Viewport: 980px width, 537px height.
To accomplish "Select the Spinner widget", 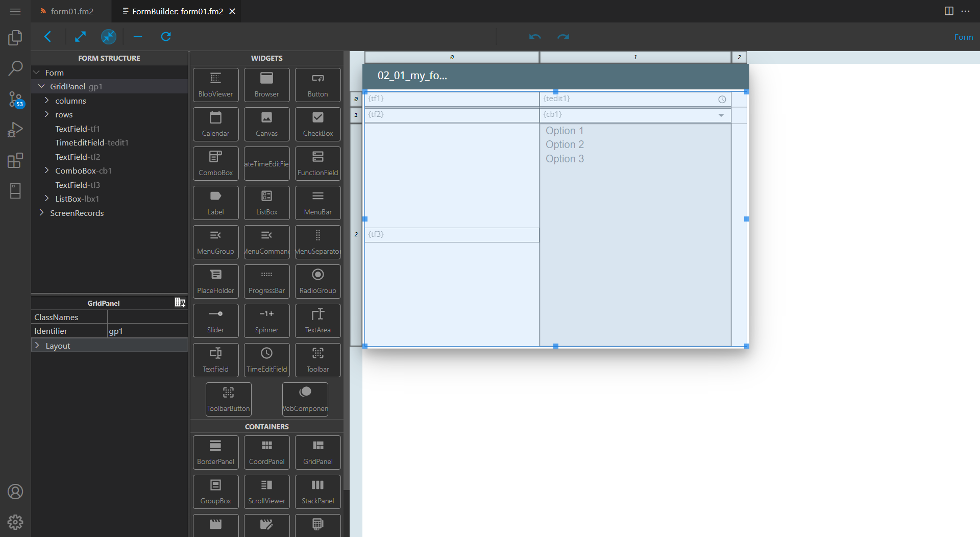I will (x=266, y=321).
